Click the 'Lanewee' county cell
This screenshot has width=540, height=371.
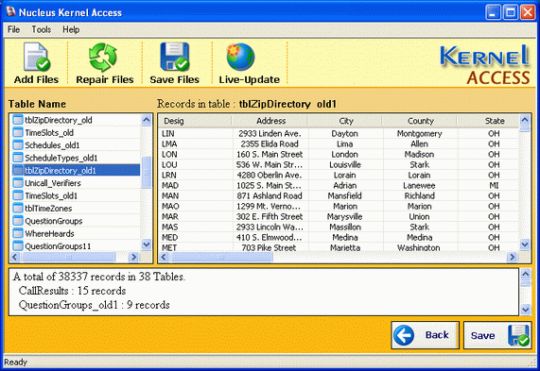[x=419, y=185]
